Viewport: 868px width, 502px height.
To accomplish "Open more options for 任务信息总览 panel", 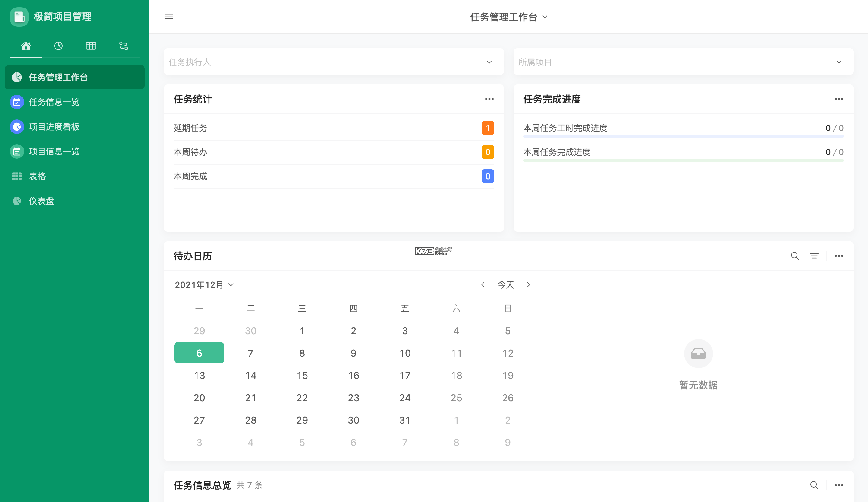I will coord(839,485).
